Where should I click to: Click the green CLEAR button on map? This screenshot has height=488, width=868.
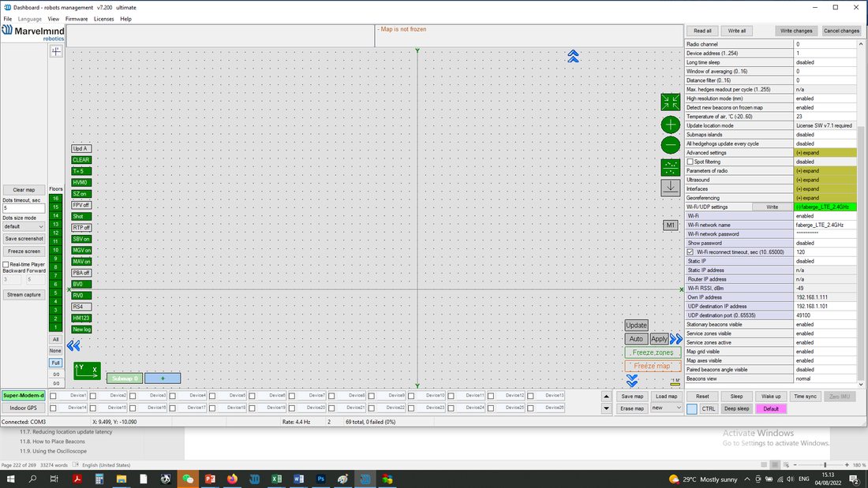click(80, 160)
